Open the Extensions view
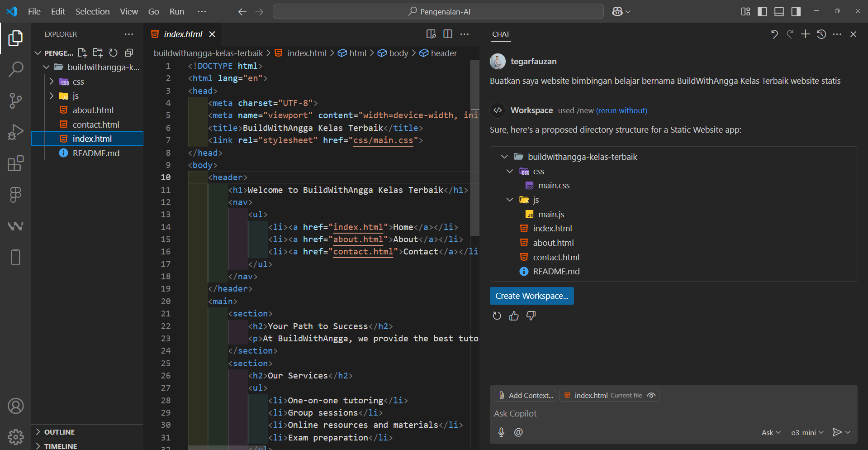 click(x=15, y=163)
